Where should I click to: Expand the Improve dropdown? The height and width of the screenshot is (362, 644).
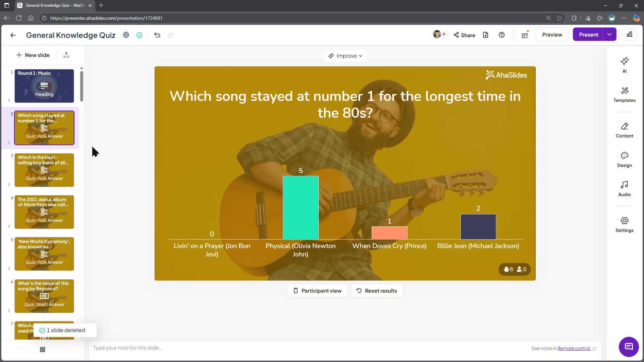345,56
